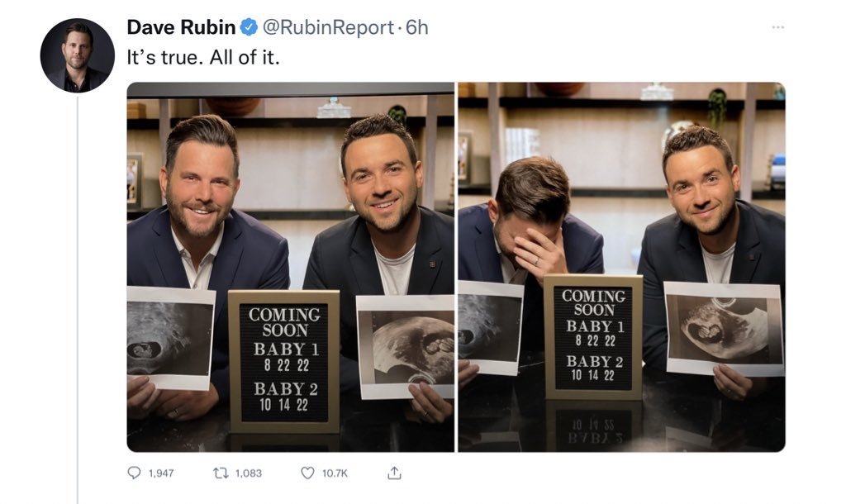This screenshot has width=846, height=504.
Task: Click the 1,083 retweets count
Action: tap(248, 473)
